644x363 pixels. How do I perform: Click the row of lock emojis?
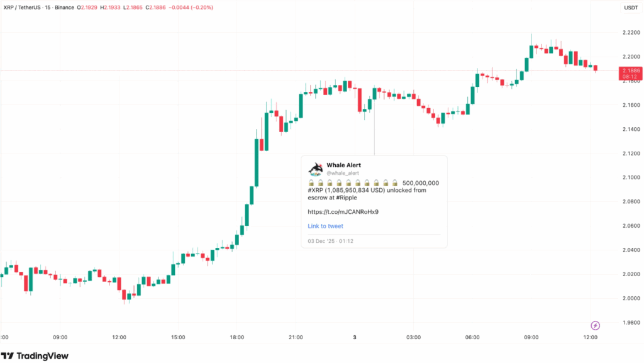[x=353, y=183]
